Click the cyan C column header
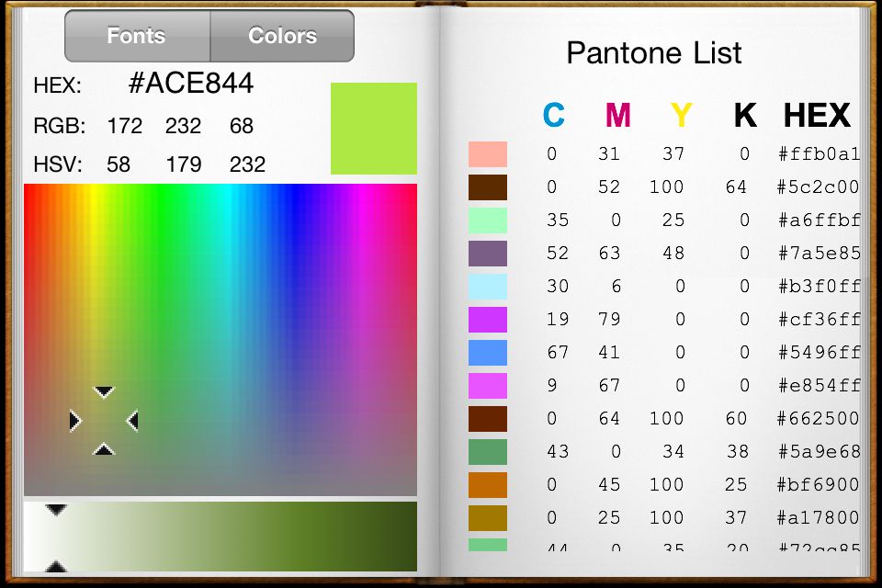 [553, 116]
